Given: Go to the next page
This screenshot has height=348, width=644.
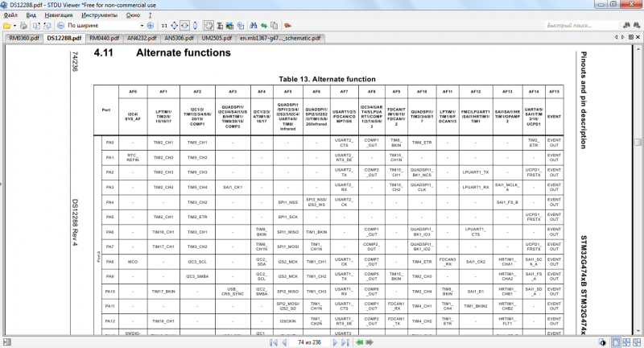Looking at the screenshot, I should tap(335, 342).
